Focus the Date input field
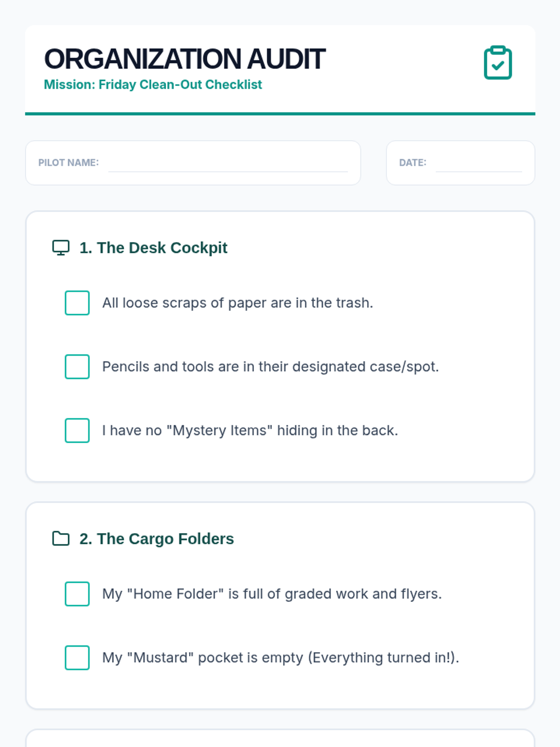 [478, 164]
